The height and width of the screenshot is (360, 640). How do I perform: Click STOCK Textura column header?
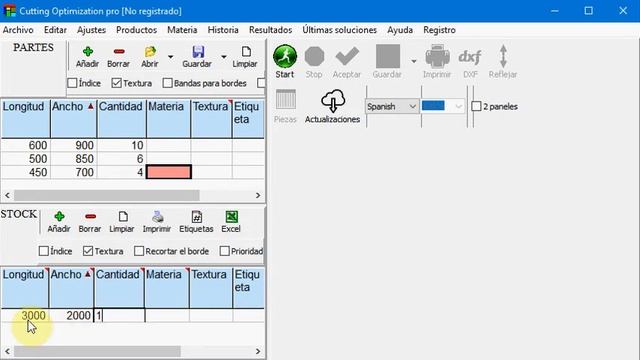tap(211, 287)
